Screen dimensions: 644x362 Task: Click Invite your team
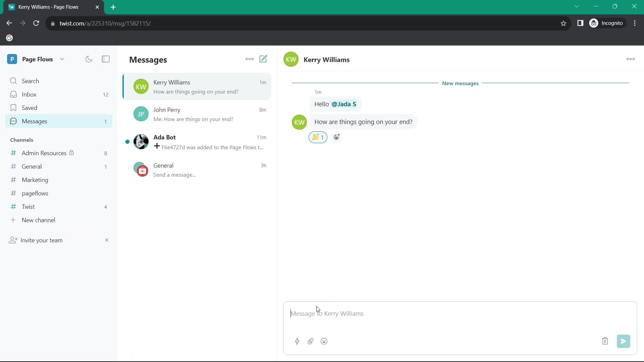point(36,240)
